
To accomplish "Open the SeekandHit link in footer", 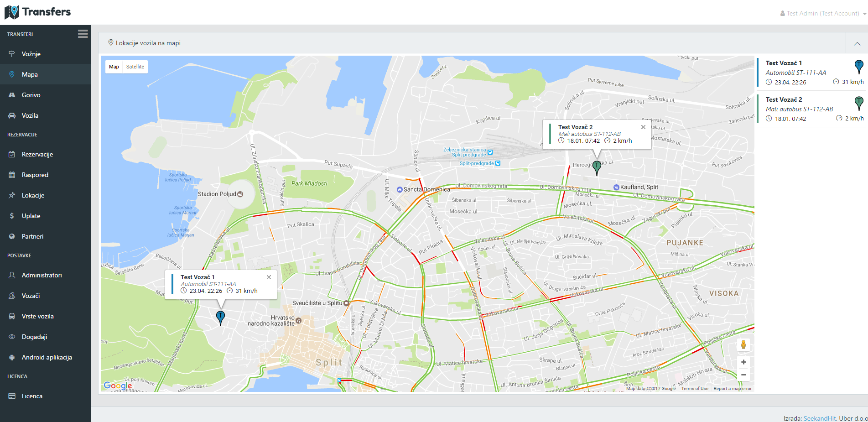I will (819, 418).
